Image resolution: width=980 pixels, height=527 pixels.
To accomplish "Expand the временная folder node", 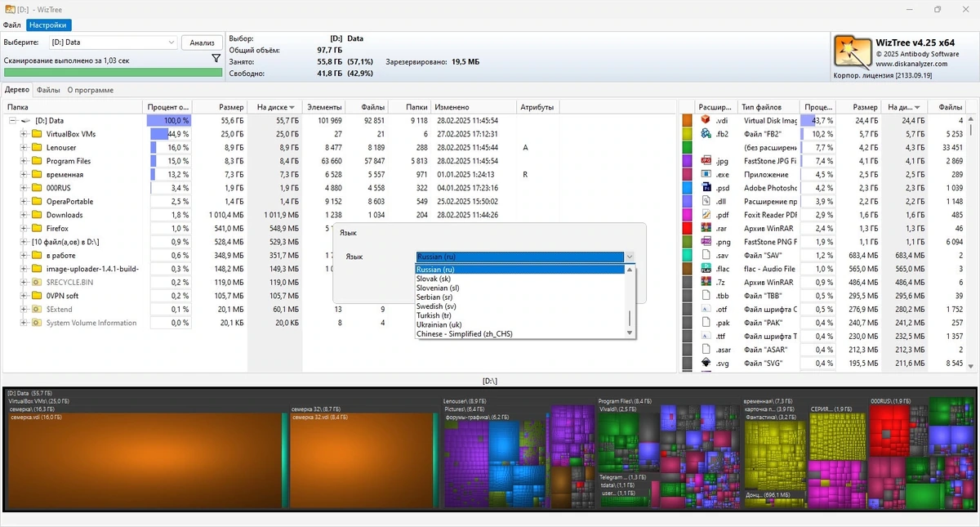I will [x=24, y=174].
